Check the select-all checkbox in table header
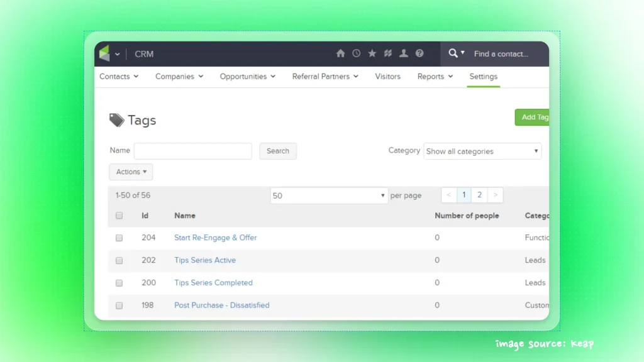This screenshot has height=362, width=644. 119,216
